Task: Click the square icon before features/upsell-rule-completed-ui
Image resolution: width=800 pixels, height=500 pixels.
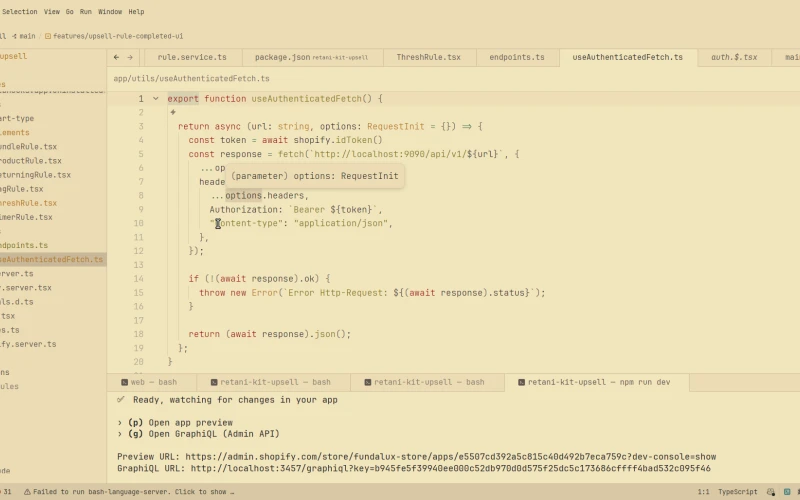Action: pyautogui.click(x=48, y=36)
